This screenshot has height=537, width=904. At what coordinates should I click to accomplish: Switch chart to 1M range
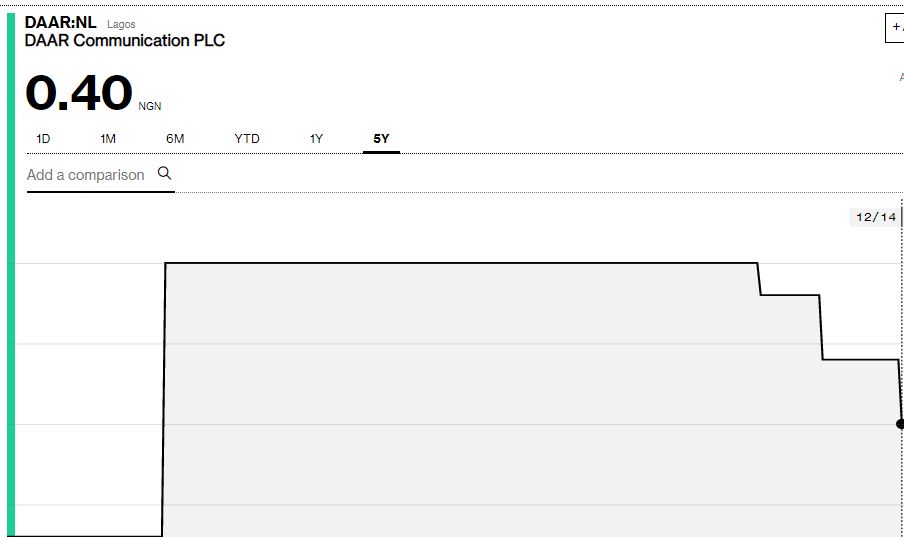(x=108, y=139)
